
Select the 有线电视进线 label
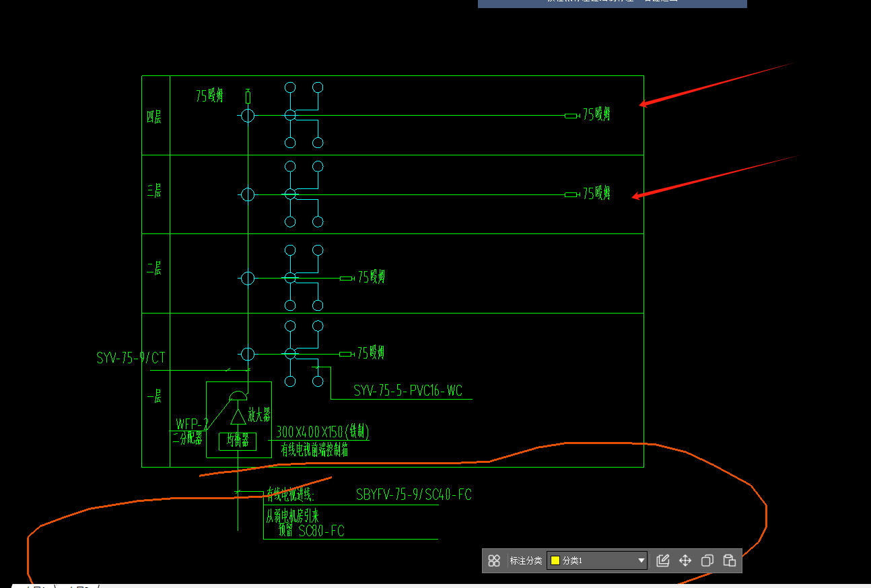click(291, 495)
